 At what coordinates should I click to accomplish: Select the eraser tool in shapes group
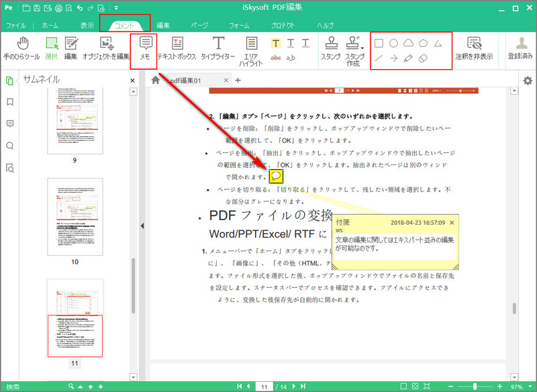coord(424,58)
